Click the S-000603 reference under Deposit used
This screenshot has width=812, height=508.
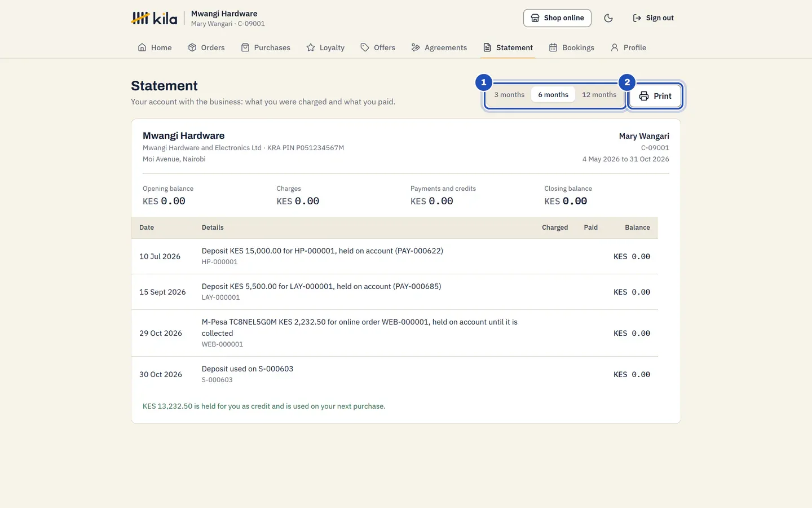[x=217, y=380]
